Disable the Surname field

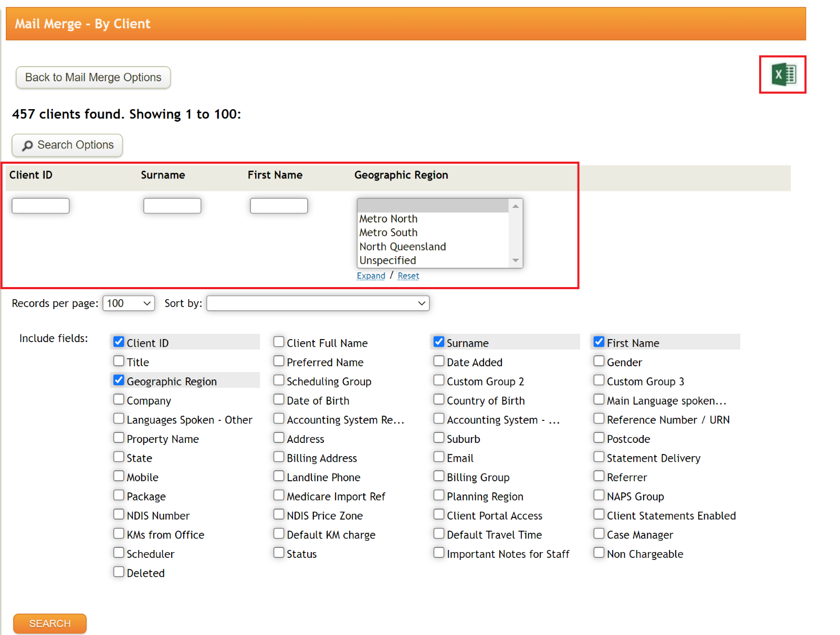(x=438, y=342)
